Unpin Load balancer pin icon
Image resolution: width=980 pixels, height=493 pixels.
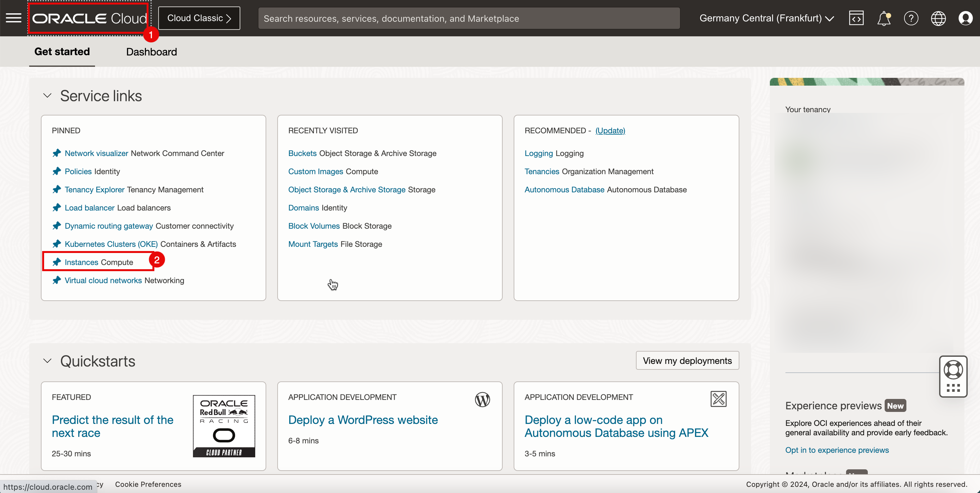[57, 207]
